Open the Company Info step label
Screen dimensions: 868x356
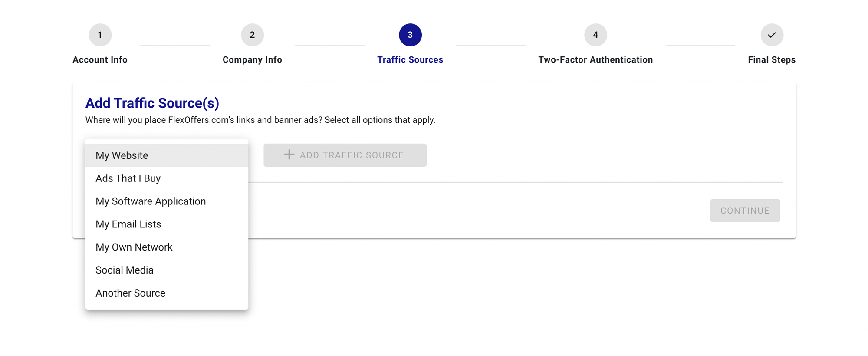252,60
